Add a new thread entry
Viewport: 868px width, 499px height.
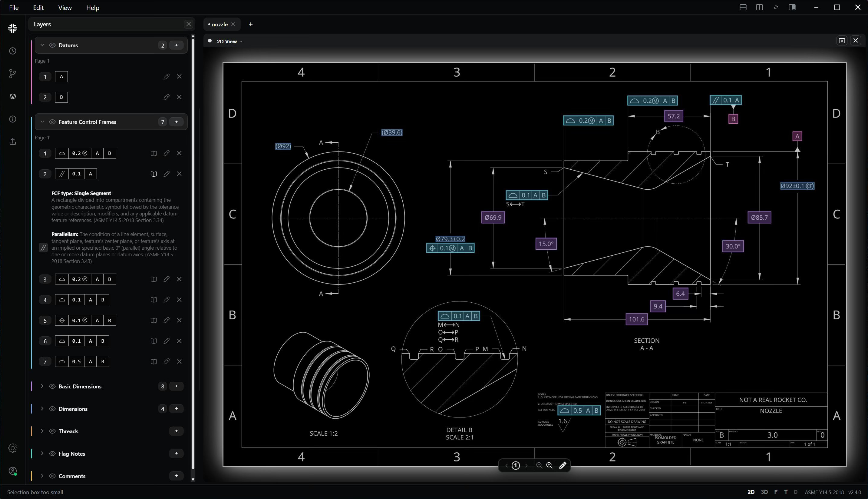(176, 431)
